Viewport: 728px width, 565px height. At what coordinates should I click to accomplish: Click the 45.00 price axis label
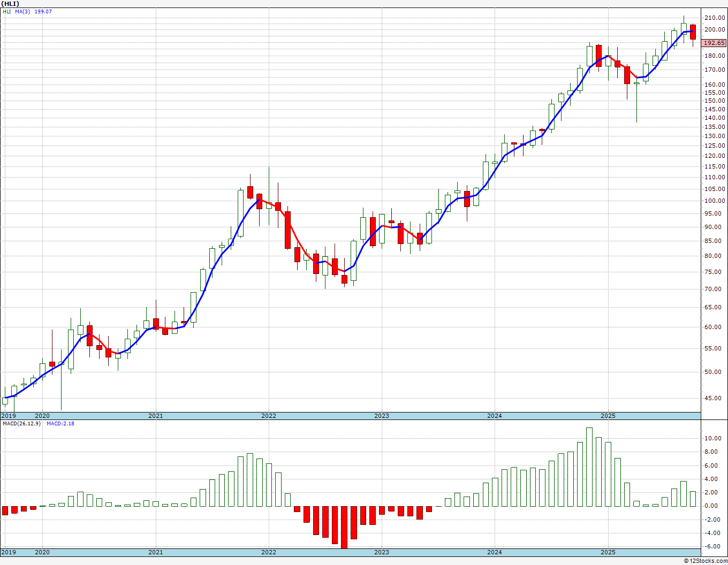716,398
